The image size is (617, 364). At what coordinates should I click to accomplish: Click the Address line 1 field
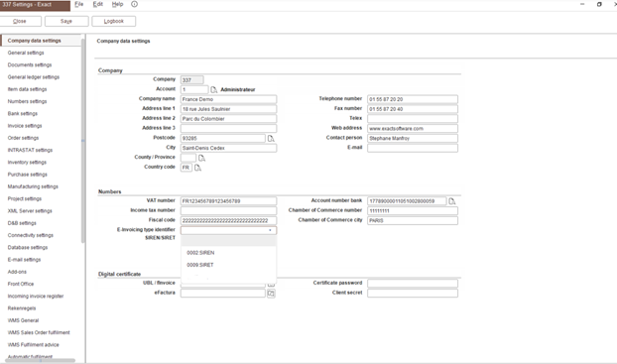coord(228,109)
